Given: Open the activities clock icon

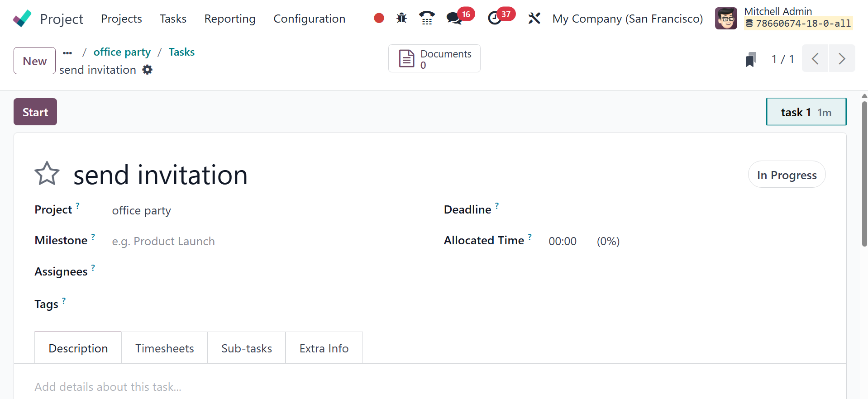Looking at the screenshot, I should pyautogui.click(x=495, y=18).
